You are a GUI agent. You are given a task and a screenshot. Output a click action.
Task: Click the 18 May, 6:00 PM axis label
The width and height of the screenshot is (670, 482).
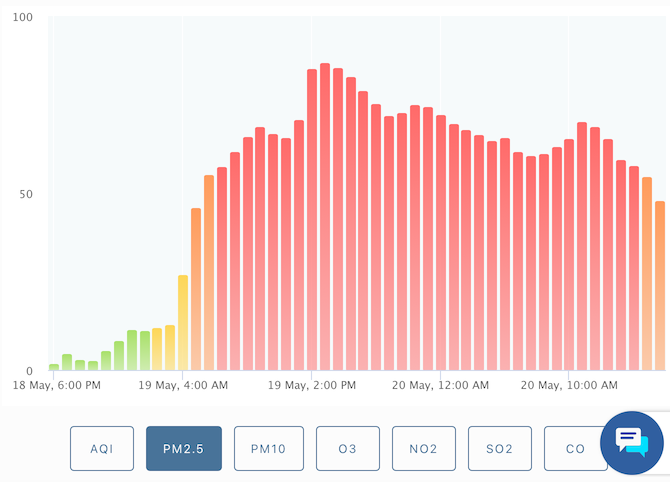(x=56, y=385)
